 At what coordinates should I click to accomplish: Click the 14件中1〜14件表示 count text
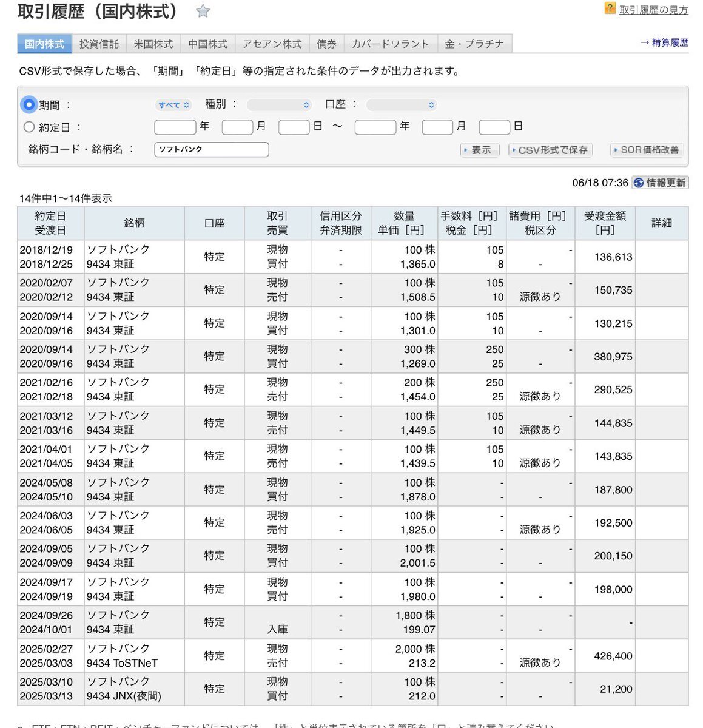(66, 198)
